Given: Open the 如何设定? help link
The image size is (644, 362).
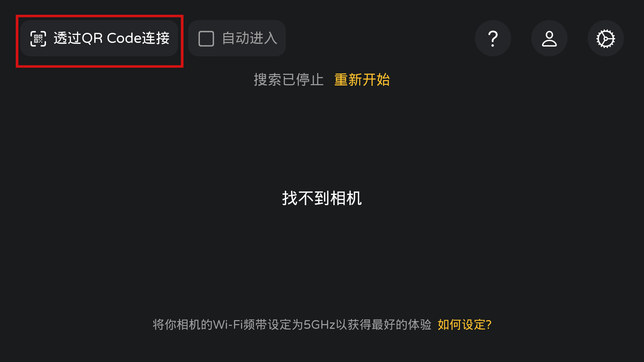Looking at the screenshot, I should [x=465, y=324].
